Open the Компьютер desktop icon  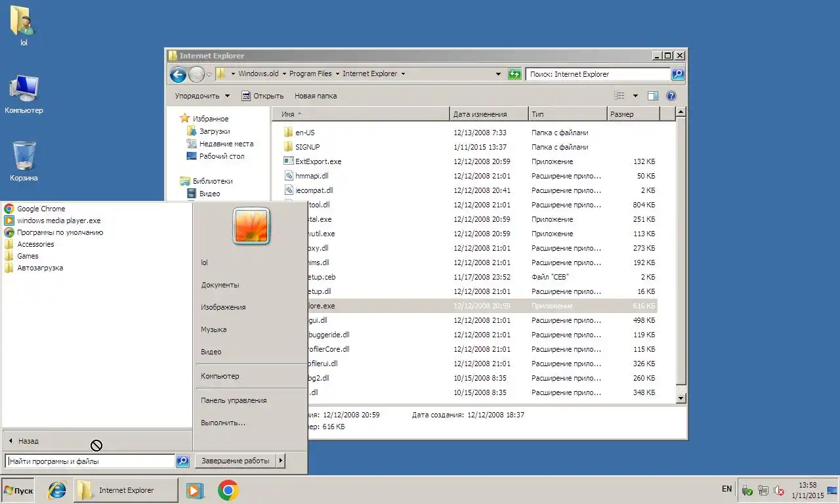tap(24, 95)
